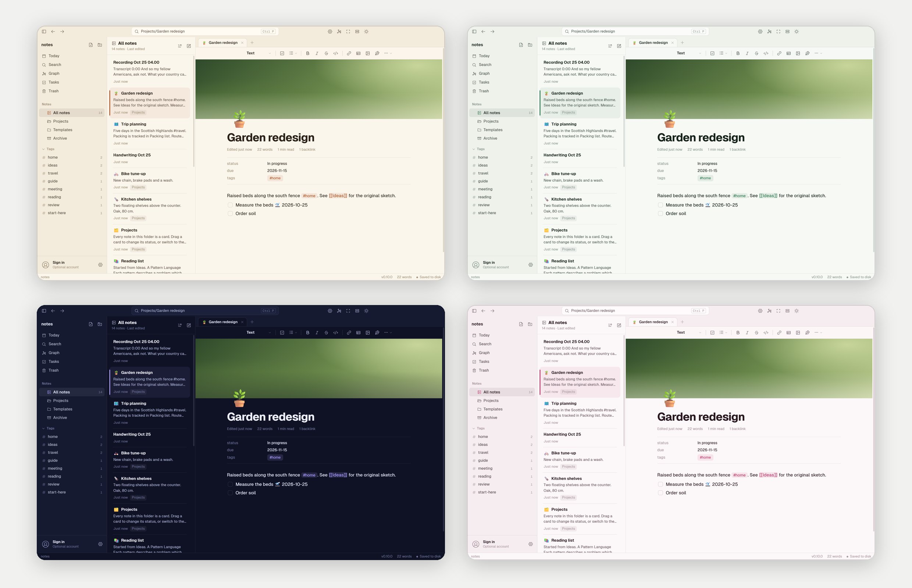
Task: Switch light/dark via sun icon in dark window
Action: coord(366,311)
